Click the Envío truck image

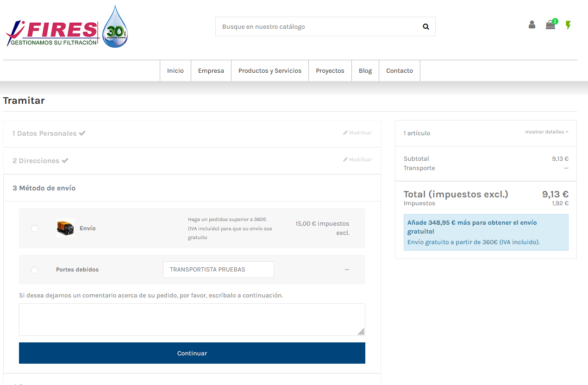click(x=65, y=228)
